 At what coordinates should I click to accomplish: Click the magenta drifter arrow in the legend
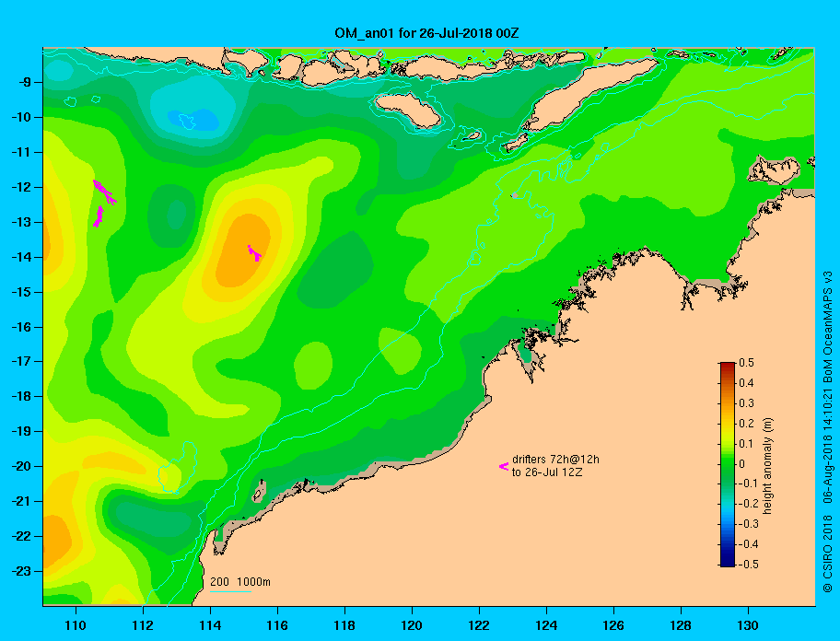pos(504,466)
